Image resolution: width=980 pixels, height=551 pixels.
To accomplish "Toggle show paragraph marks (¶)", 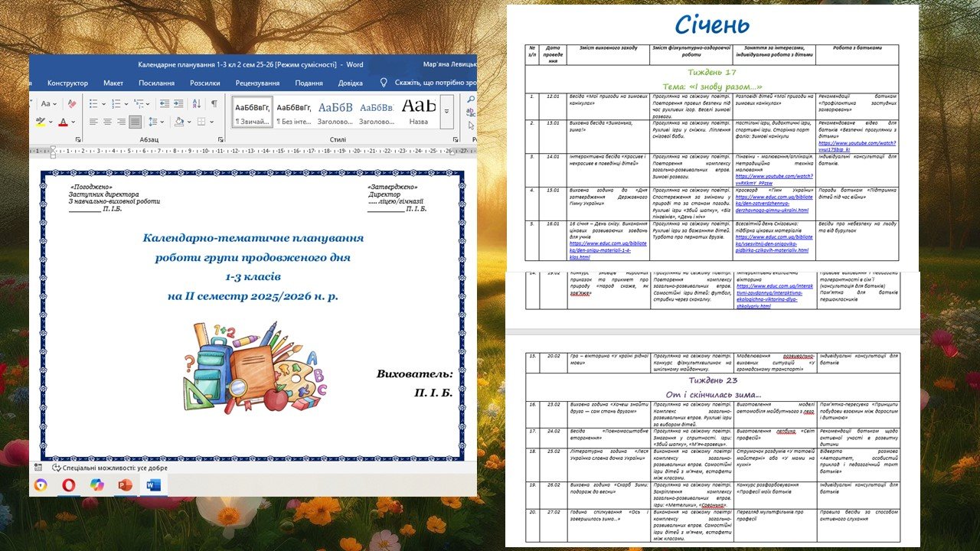I will tap(214, 103).
